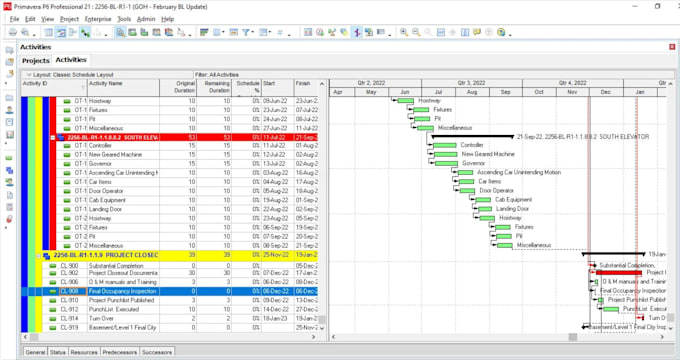
Task: Open the Filters dropdown arrow in the toolbar
Action: coord(252,33)
